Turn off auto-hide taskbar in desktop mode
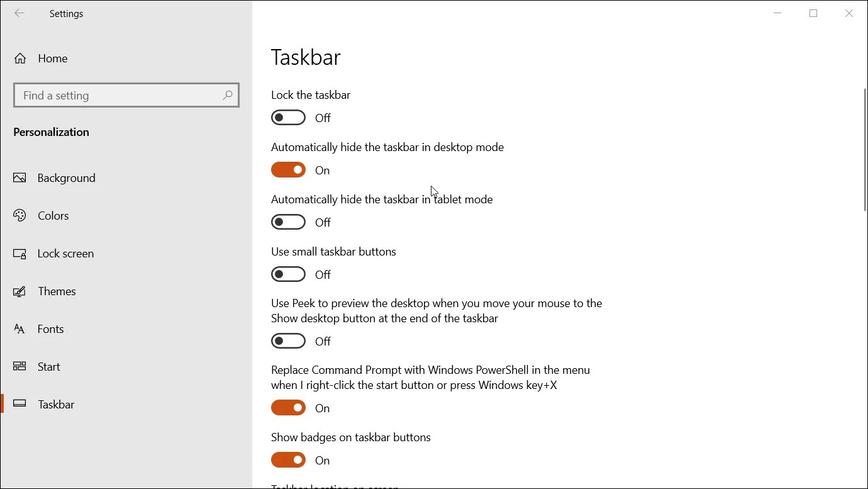 (x=288, y=170)
